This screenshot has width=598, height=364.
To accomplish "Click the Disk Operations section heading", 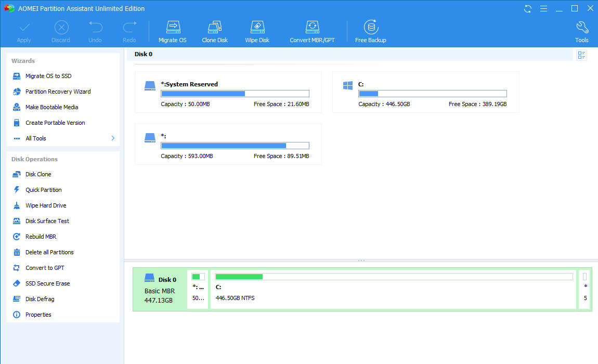I will (35, 160).
